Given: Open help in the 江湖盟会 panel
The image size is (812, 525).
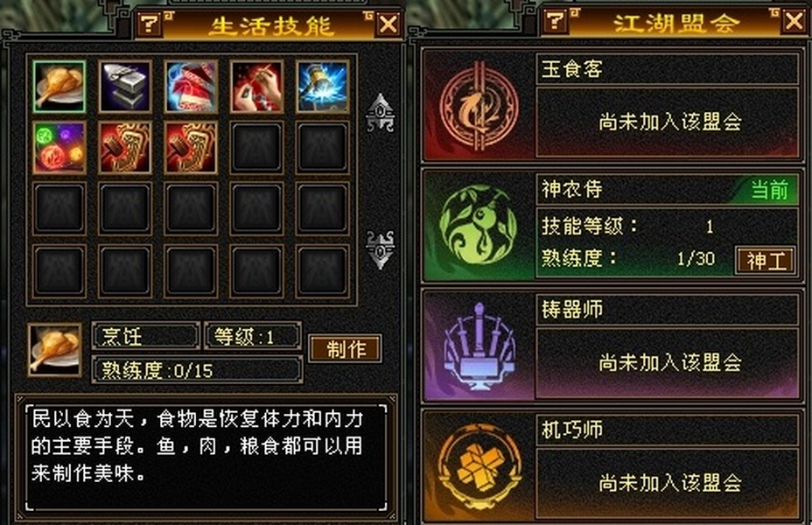Looking at the screenshot, I should click(555, 21).
